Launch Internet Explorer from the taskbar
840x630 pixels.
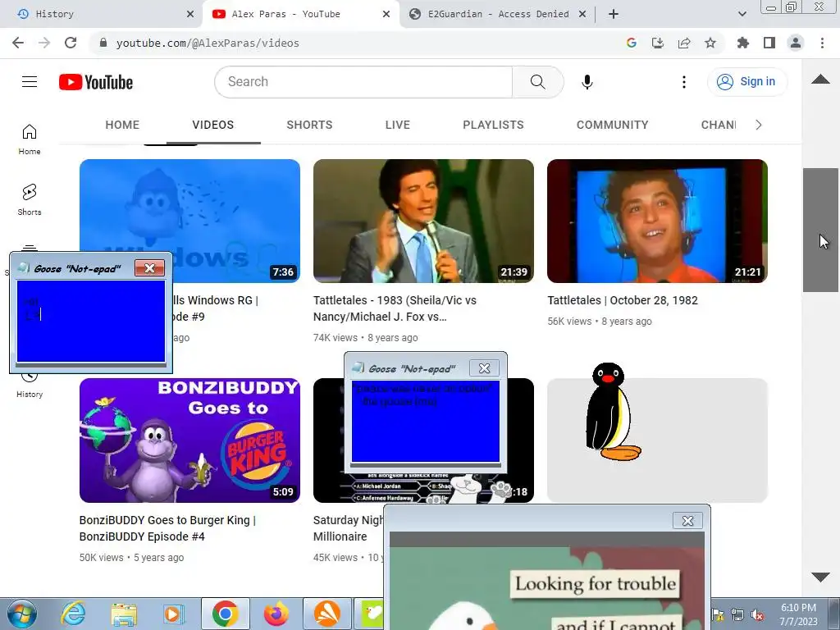pos(73,614)
